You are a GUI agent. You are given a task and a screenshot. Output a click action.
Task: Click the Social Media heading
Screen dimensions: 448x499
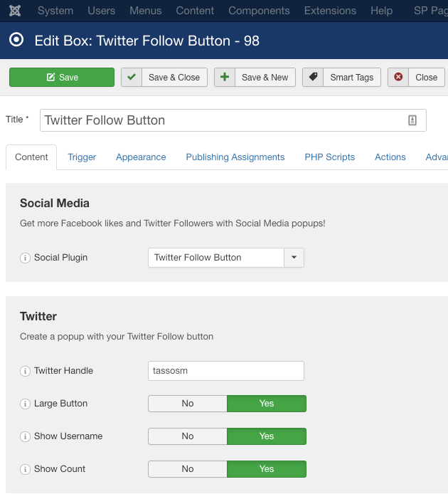click(x=55, y=204)
